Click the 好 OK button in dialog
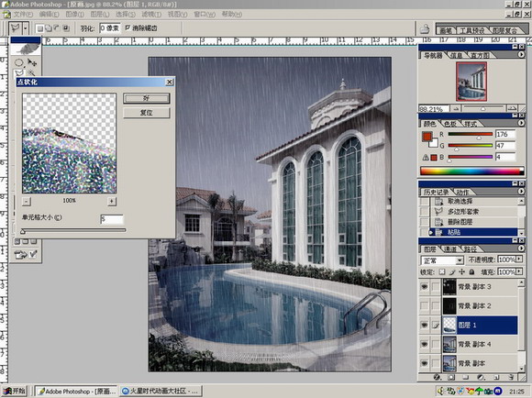This screenshot has height=398, width=532. pyautogui.click(x=146, y=98)
